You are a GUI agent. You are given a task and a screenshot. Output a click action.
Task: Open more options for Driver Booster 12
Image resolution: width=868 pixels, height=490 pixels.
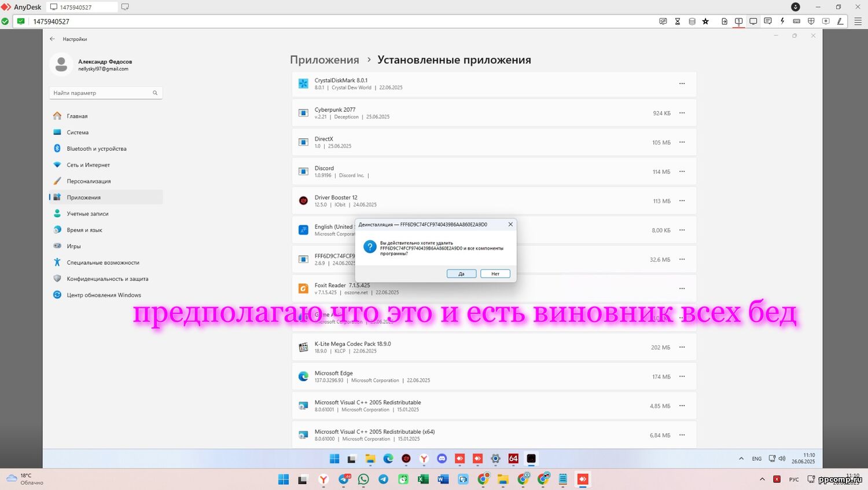tap(682, 200)
